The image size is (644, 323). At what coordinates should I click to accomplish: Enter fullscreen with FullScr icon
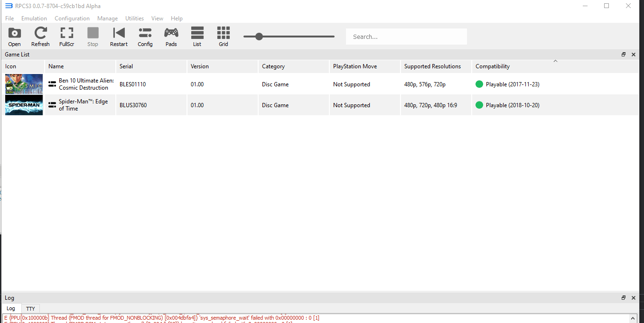[66, 37]
